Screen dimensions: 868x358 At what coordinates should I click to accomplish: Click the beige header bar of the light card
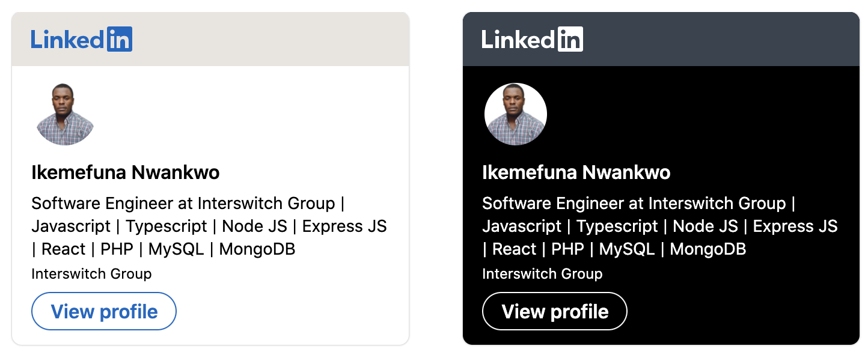270,40
